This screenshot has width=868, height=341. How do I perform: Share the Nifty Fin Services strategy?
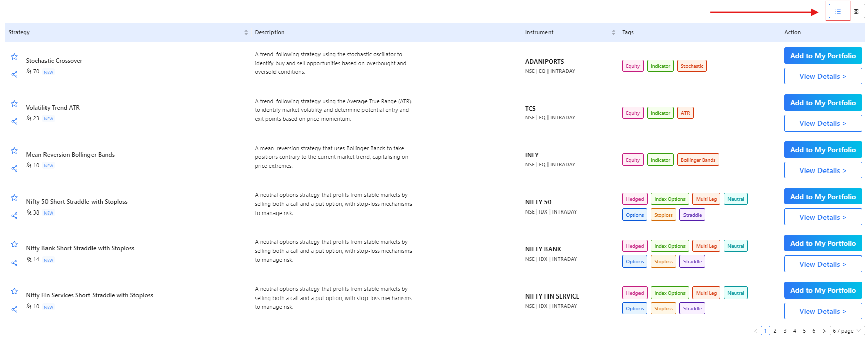14,309
